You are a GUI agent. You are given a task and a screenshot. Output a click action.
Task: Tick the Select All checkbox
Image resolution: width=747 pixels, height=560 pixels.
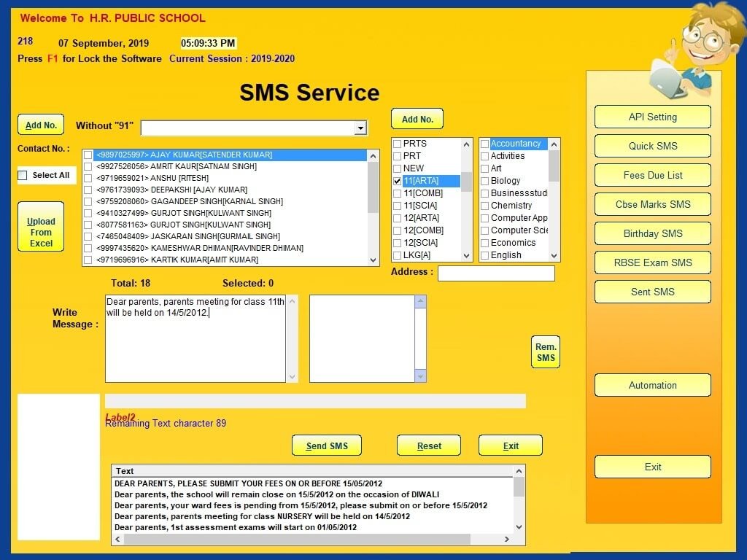click(x=23, y=175)
